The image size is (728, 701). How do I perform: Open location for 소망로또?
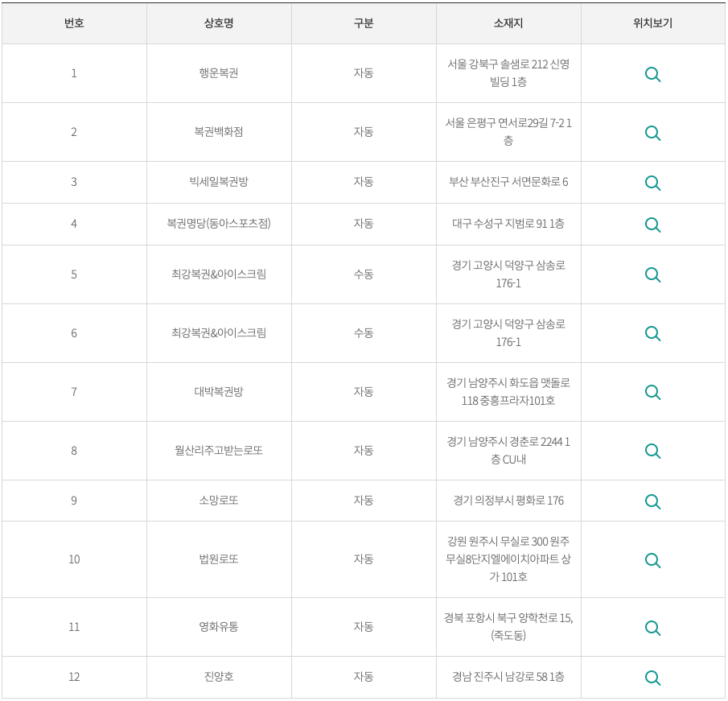tap(652, 501)
